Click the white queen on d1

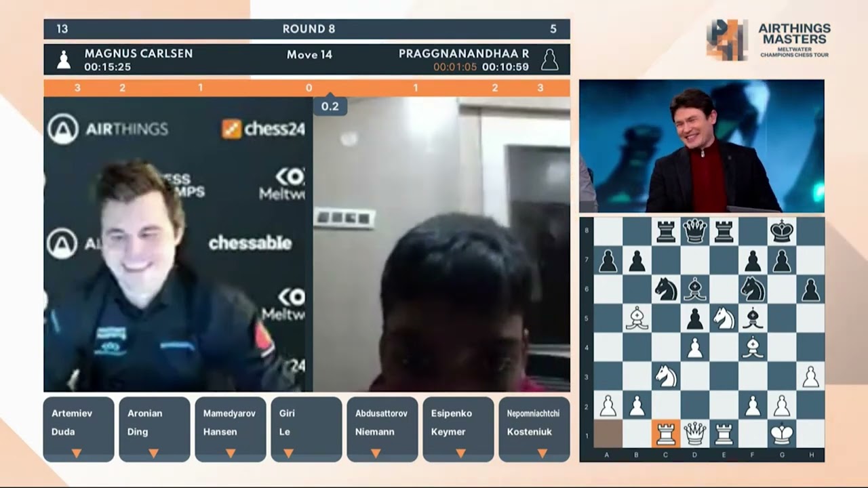[x=694, y=434]
